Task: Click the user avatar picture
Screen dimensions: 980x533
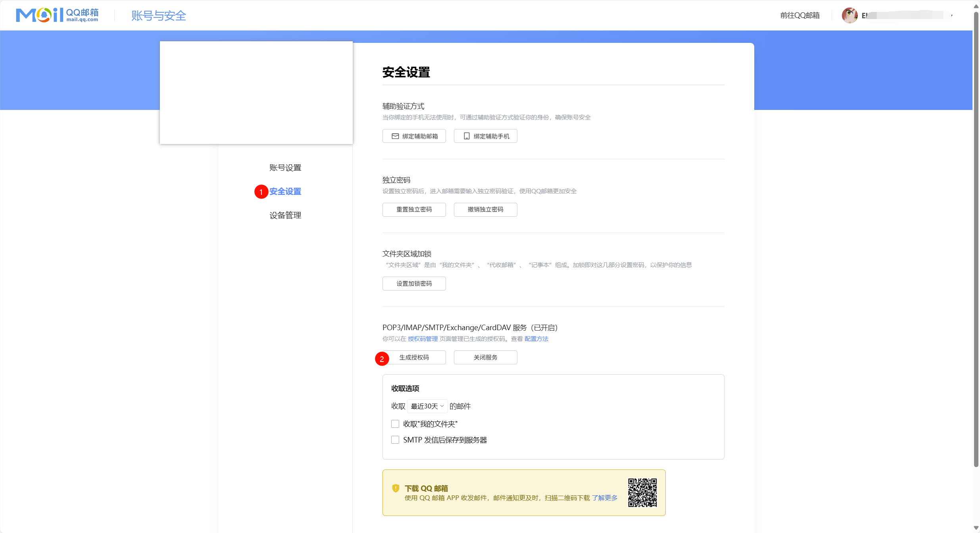Action: point(849,15)
